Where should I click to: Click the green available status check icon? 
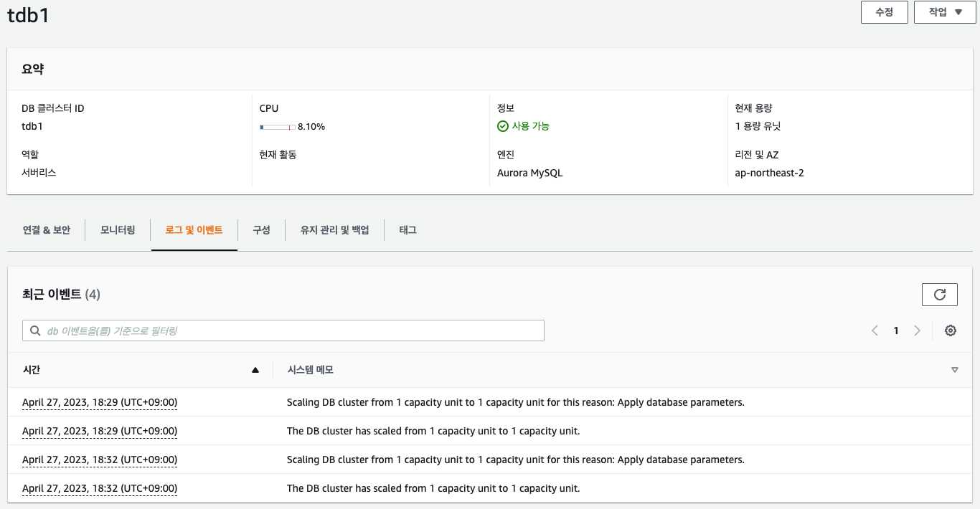click(x=503, y=126)
